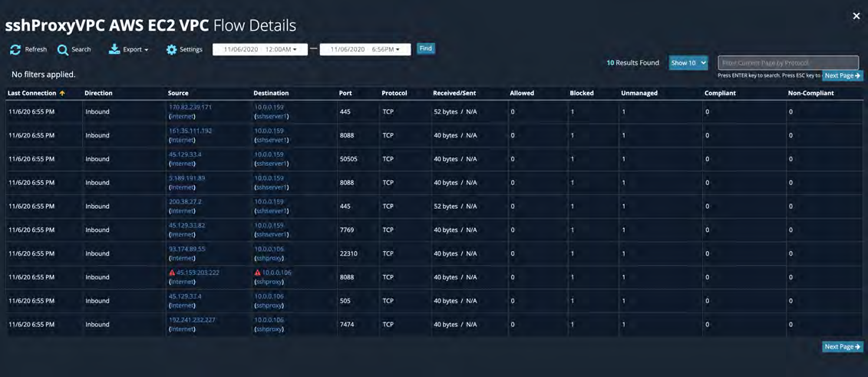Select port cell 7474

point(346,325)
